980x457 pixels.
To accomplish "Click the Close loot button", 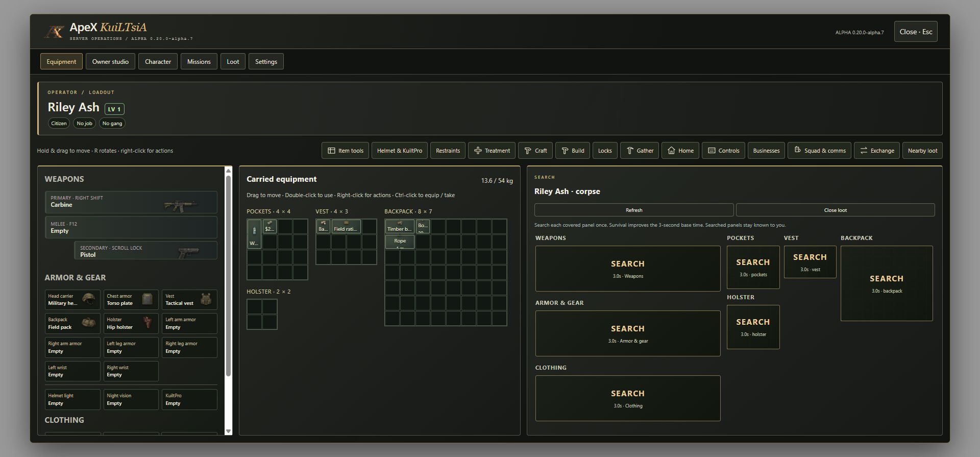I will click(x=836, y=210).
